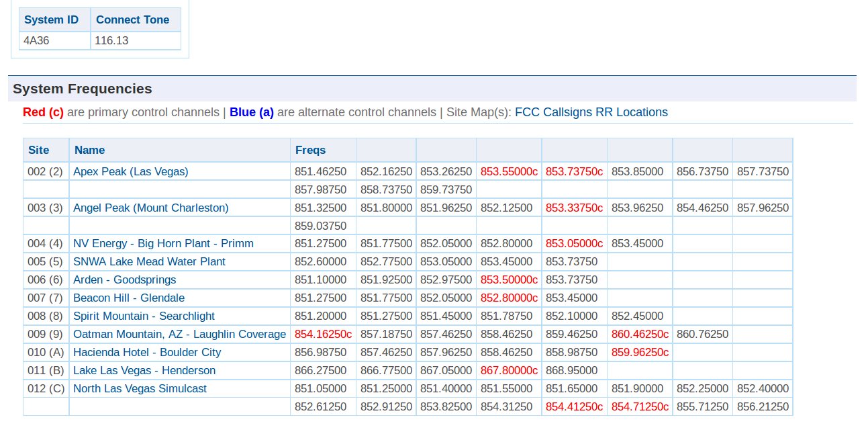Open SNWA Lake Mead Water Plant link
The height and width of the screenshot is (434, 868).
click(149, 261)
